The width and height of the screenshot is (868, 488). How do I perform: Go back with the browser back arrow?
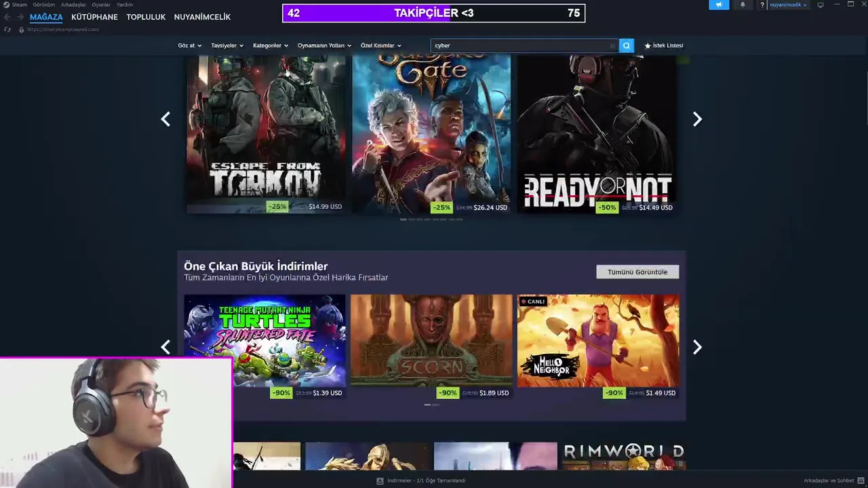click(7, 17)
